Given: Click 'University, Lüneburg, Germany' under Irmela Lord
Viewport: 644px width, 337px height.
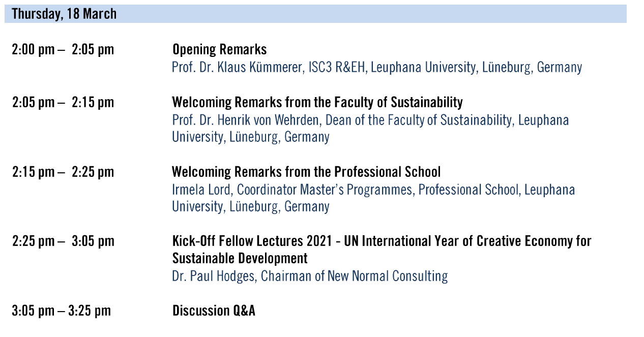Looking at the screenshot, I should click(x=250, y=207).
